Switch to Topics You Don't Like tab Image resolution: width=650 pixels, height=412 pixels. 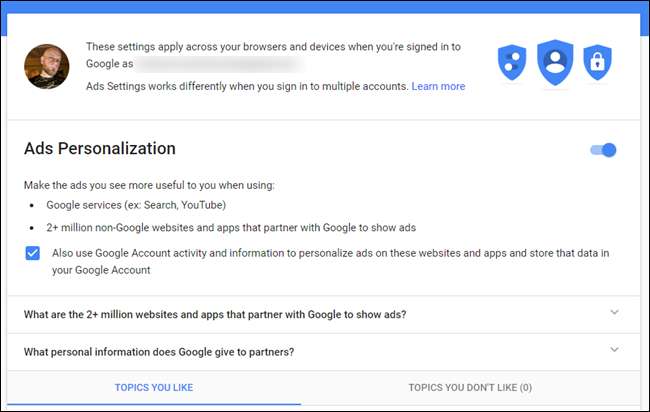(x=469, y=387)
